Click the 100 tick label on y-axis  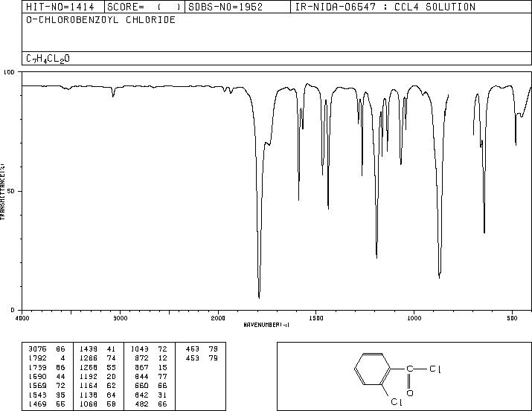[x=9, y=72]
